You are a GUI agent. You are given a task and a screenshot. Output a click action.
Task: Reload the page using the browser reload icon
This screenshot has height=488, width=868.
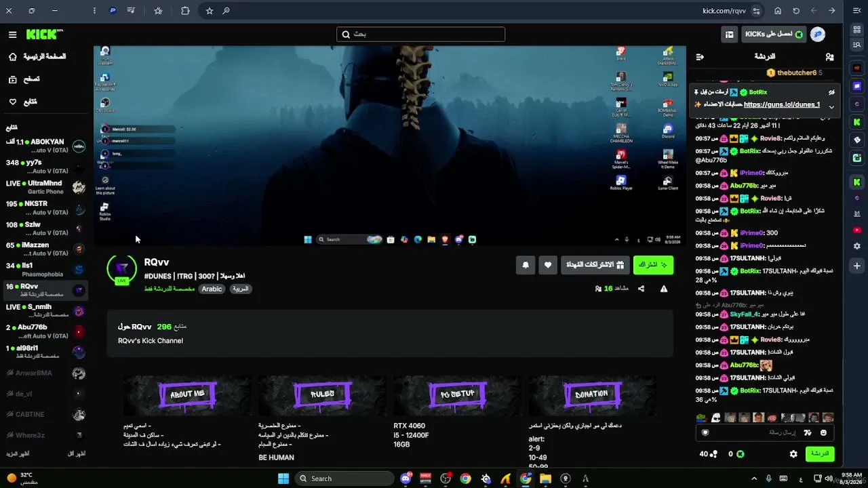click(796, 11)
